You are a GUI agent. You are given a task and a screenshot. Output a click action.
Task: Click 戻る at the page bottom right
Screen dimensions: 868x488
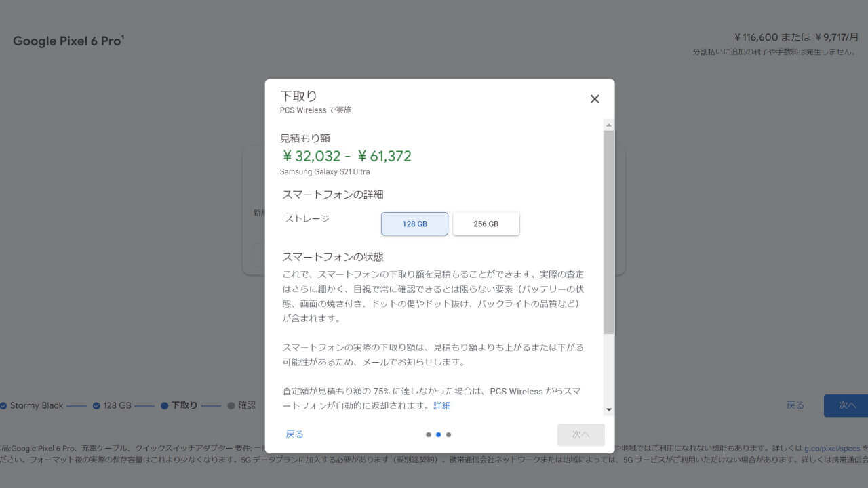(x=795, y=405)
